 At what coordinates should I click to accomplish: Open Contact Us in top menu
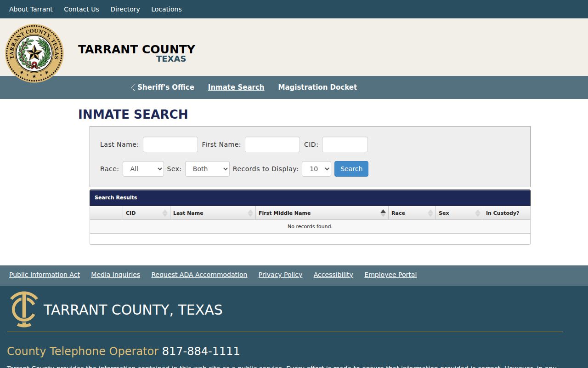pyautogui.click(x=81, y=9)
